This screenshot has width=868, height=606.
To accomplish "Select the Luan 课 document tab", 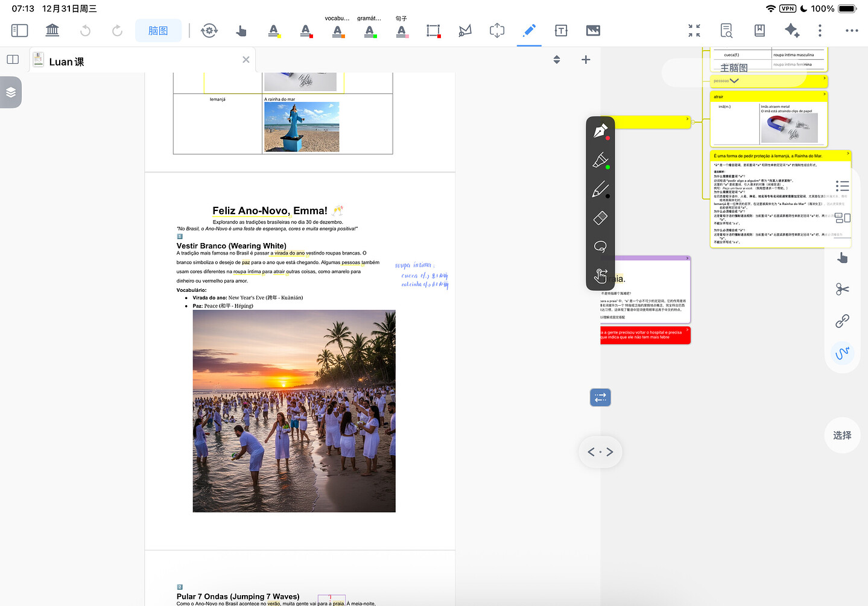I will click(66, 62).
